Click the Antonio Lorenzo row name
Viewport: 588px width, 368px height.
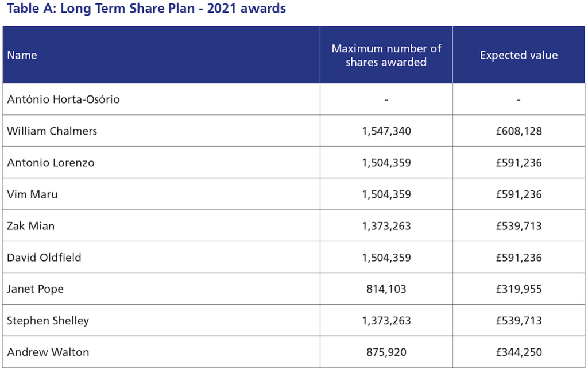point(51,163)
